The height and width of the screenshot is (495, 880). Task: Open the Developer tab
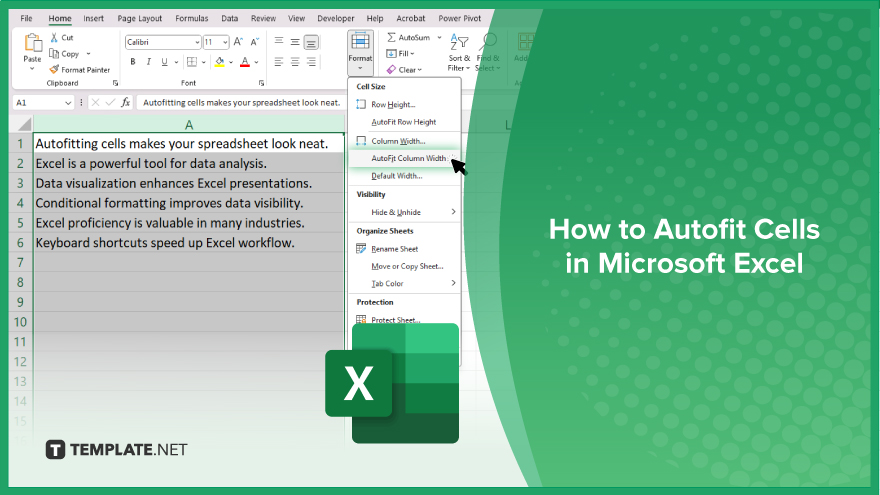336,18
